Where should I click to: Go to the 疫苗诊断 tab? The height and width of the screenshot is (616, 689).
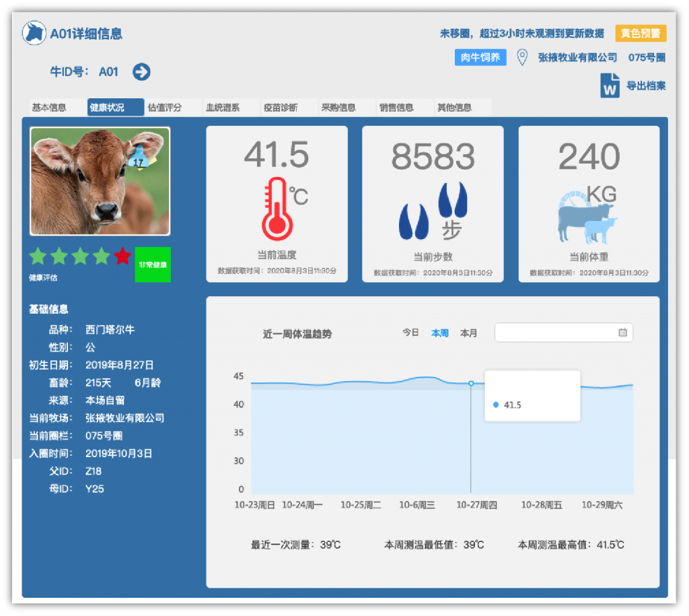point(289,107)
